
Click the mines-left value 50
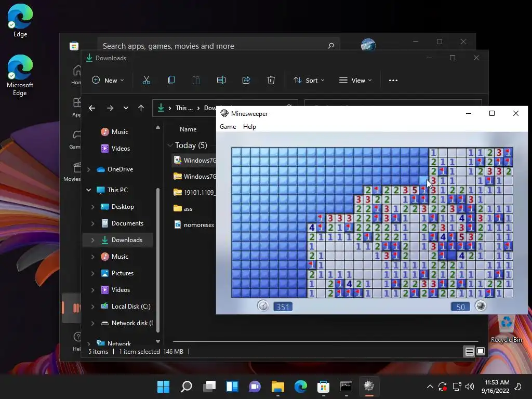point(460,307)
